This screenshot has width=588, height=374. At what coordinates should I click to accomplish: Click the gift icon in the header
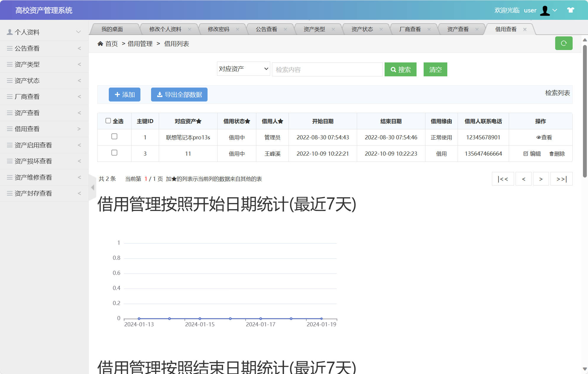coord(571,10)
